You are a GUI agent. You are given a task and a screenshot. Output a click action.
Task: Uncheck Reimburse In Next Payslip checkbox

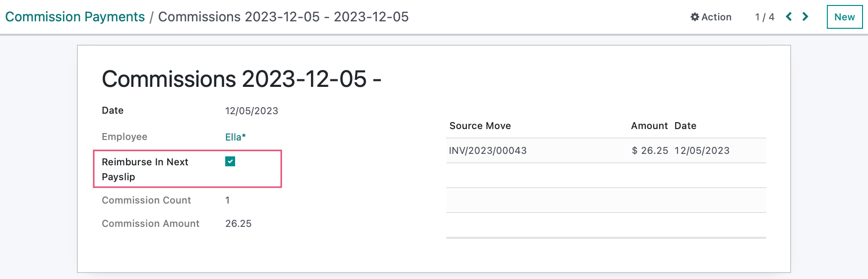(230, 161)
